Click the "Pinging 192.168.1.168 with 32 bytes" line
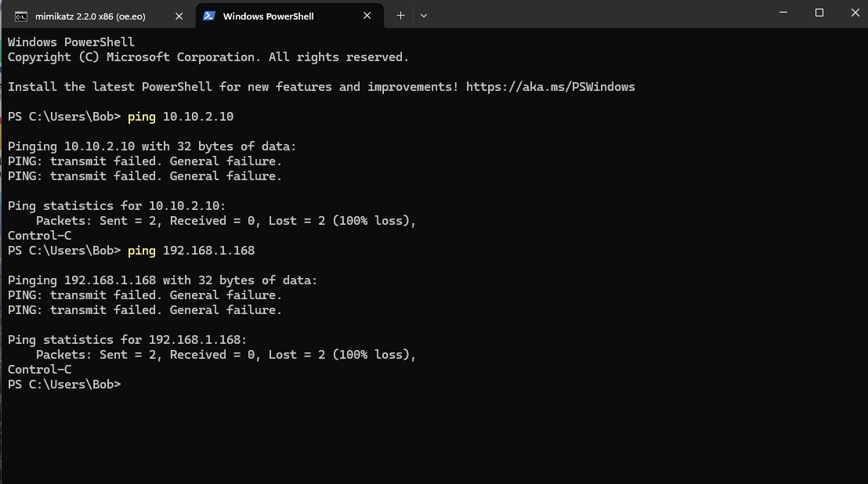868x484 pixels. (162, 280)
